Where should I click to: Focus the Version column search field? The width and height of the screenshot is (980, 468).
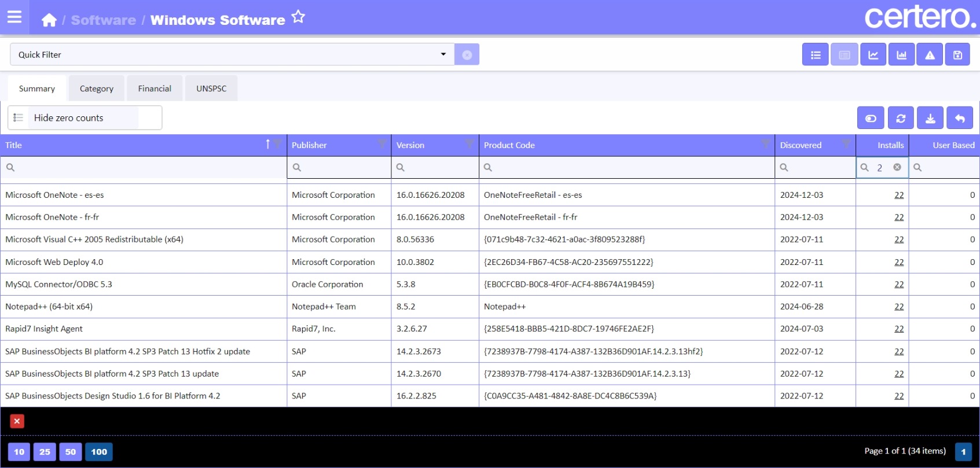[x=435, y=167]
